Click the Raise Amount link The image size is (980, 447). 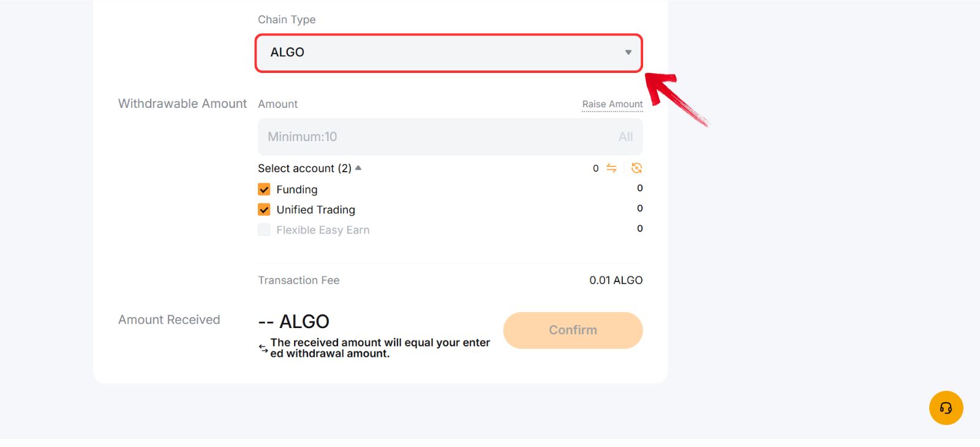(612, 104)
